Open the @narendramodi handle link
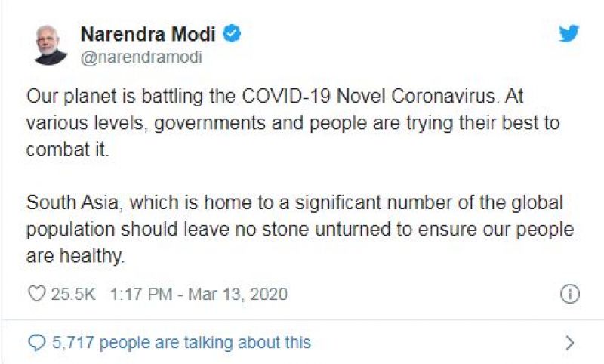604x364 pixels. [x=141, y=57]
